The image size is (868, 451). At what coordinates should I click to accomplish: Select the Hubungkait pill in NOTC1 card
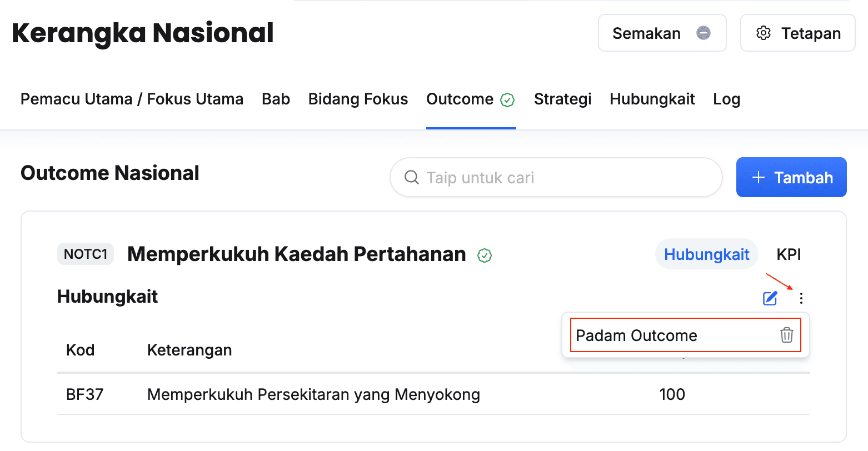[x=706, y=254]
